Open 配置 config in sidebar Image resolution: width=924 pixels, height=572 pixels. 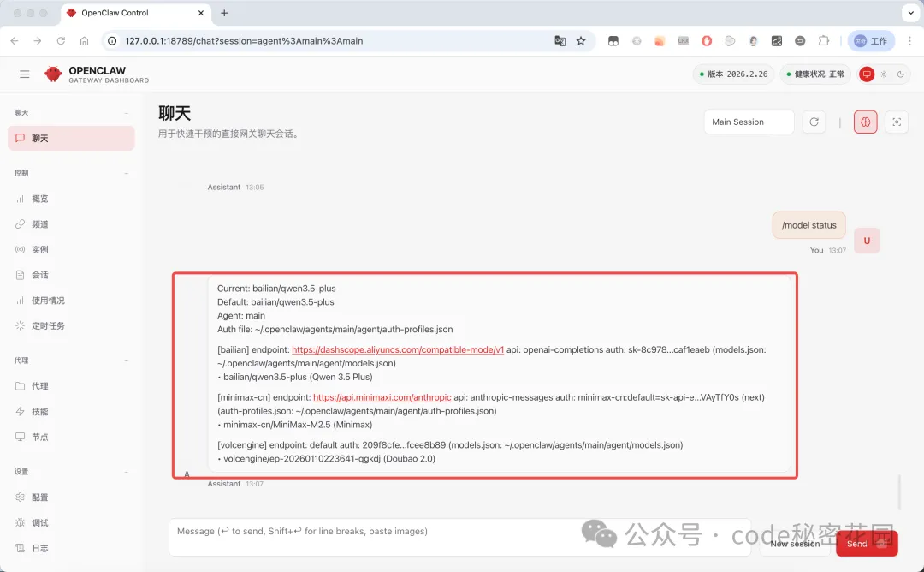[x=71, y=498]
